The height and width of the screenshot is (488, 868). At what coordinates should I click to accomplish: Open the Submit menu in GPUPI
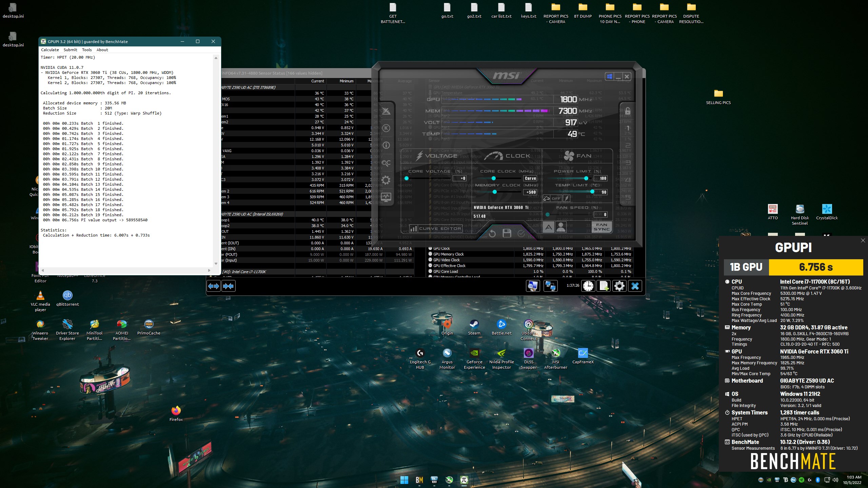[70, 50]
